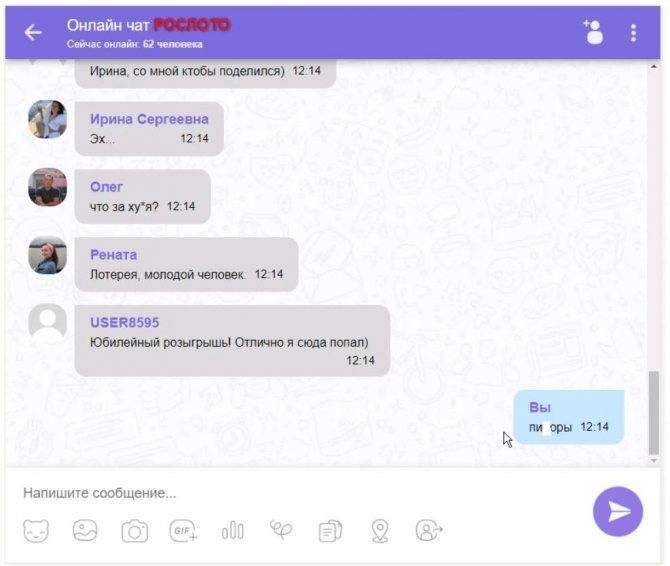Click the 'Напишите сообщение...' input field
This screenshot has height=566, width=670.
pyautogui.click(x=299, y=493)
